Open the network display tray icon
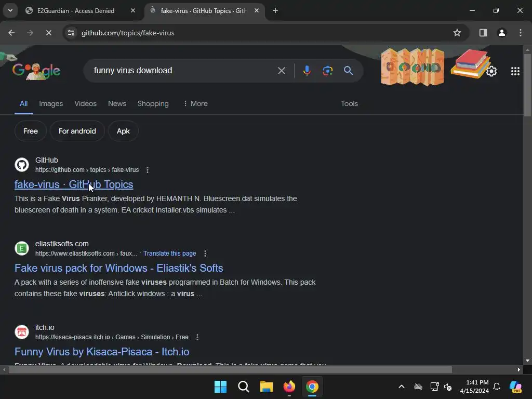Image resolution: width=532 pixels, height=399 pixels. coord(434,387)
